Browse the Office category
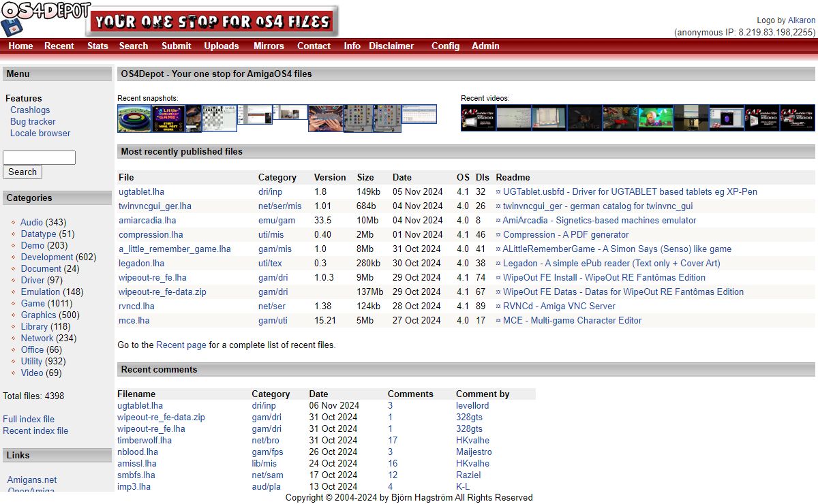This screenshot has width=818, height=504. point(32,349)
